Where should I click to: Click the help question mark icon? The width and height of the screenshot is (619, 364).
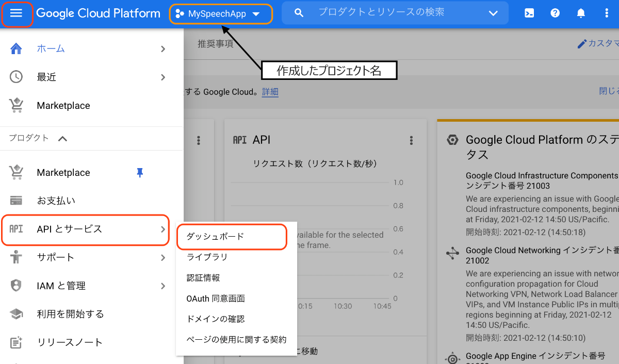555,13
